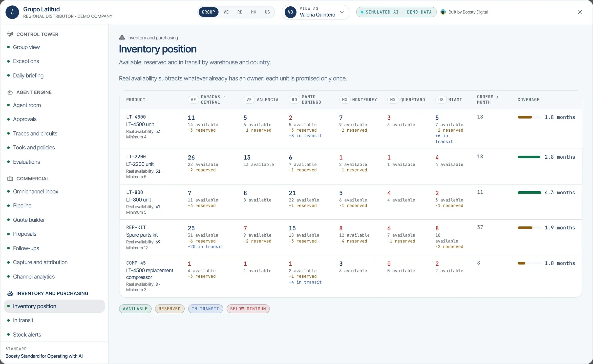Switch to the US country tab
Viewport: 593px width, 364px height.
coord(267,12)
